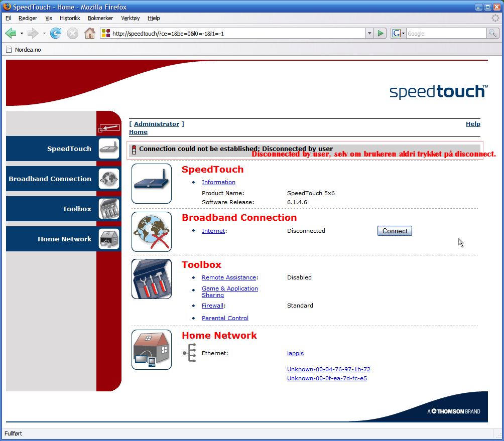Click the red traffic light status icon
The width and height of the screenshot is (504, 441).
[x=134, y=150]
